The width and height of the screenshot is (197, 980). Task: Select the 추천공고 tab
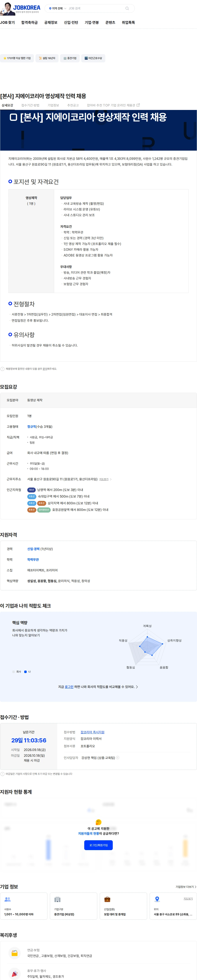73,105
